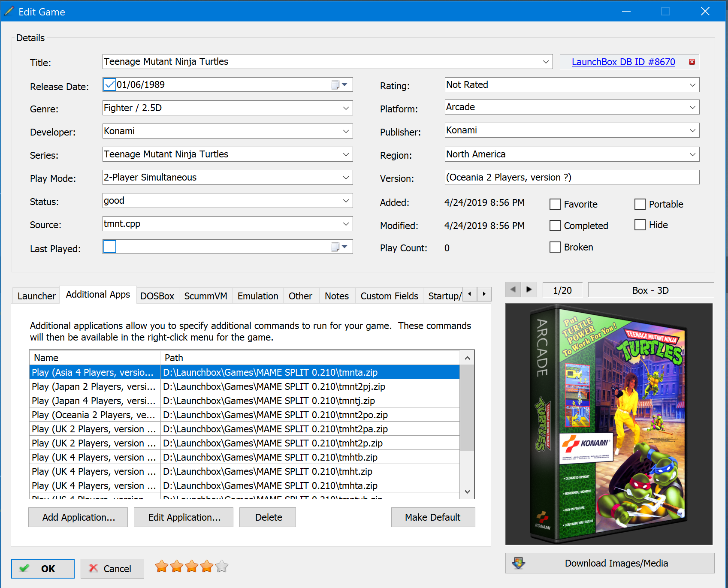The image size is (728, 588).
Task: Mark game as Completed
Action: [555, 226]
